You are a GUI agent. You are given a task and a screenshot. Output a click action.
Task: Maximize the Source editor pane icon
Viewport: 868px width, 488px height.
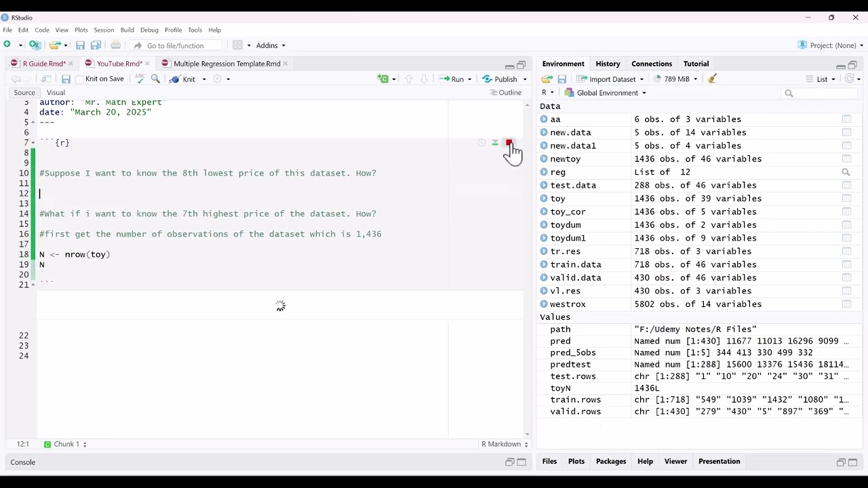pos(521,65)
